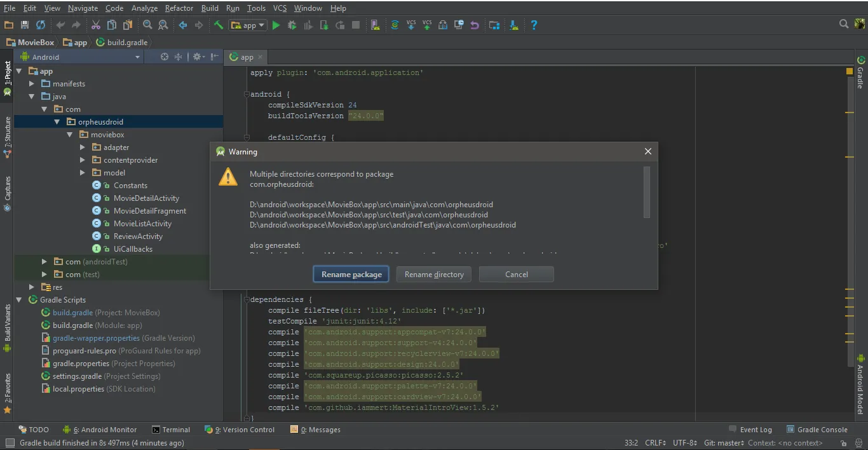Image resolution: width=868 pixels, height=450 pixels.
Task: Toggle the 1: Project tool window
Action: coord(7,78)
